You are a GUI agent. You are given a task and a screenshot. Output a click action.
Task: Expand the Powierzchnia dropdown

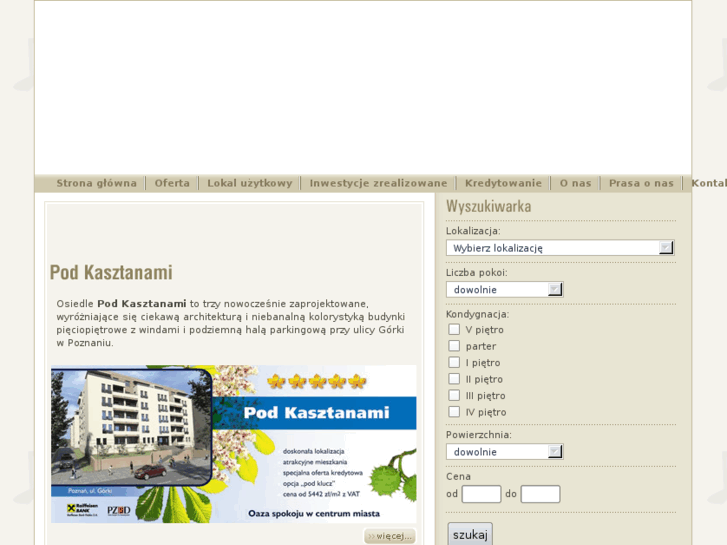(x=504, y=452)
